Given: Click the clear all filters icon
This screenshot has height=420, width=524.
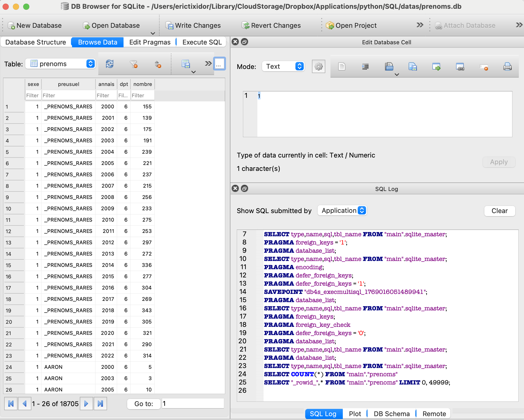Looking at the screenshot, I should coord(134,64).
